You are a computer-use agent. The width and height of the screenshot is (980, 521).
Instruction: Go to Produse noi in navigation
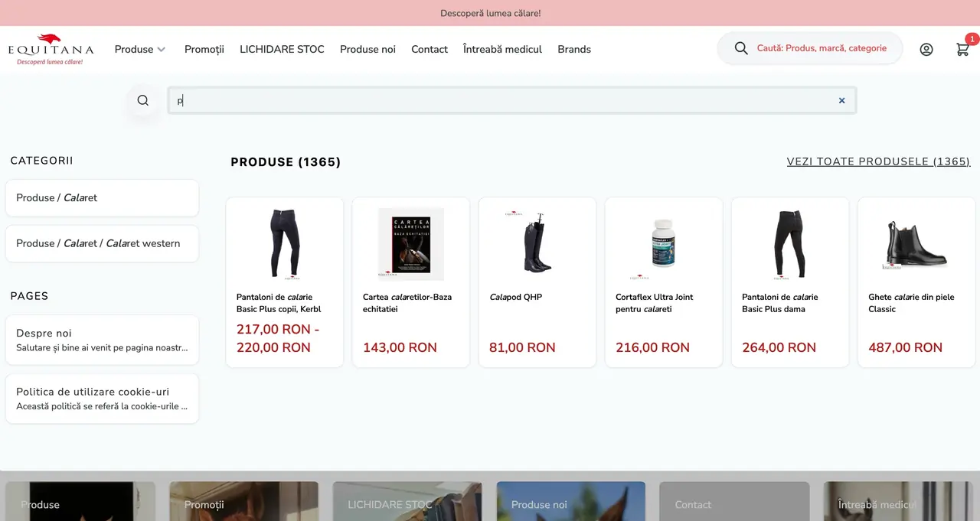[x=367, y=49]
